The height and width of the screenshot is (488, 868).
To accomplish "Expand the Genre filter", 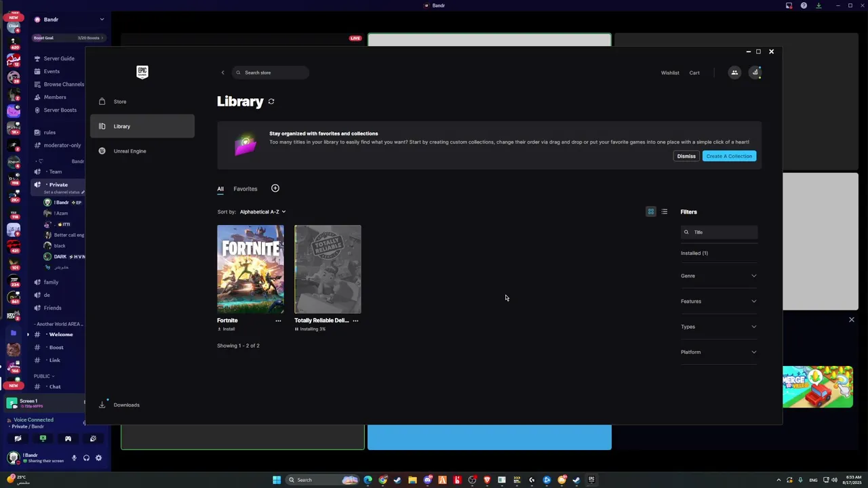I will [719, 276].
